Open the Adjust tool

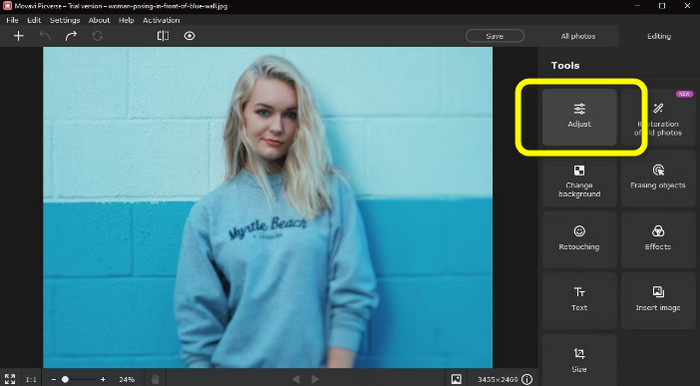tap(579, 116)
